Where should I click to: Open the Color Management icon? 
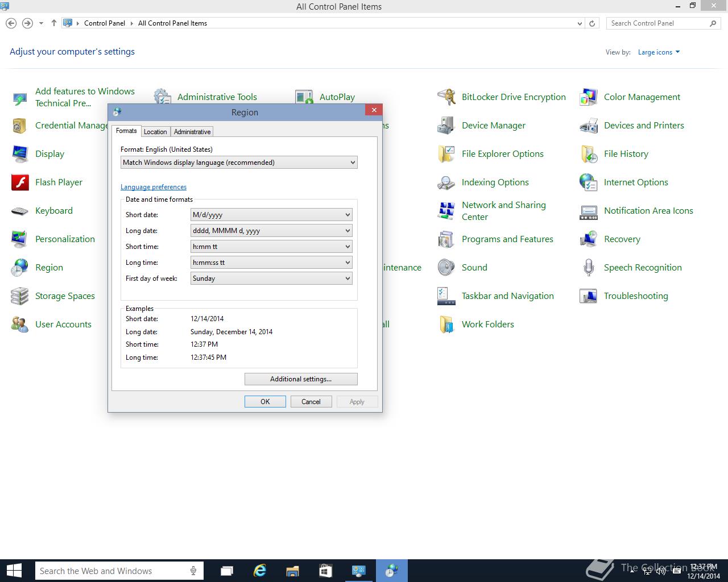click(x=589, y=97)
